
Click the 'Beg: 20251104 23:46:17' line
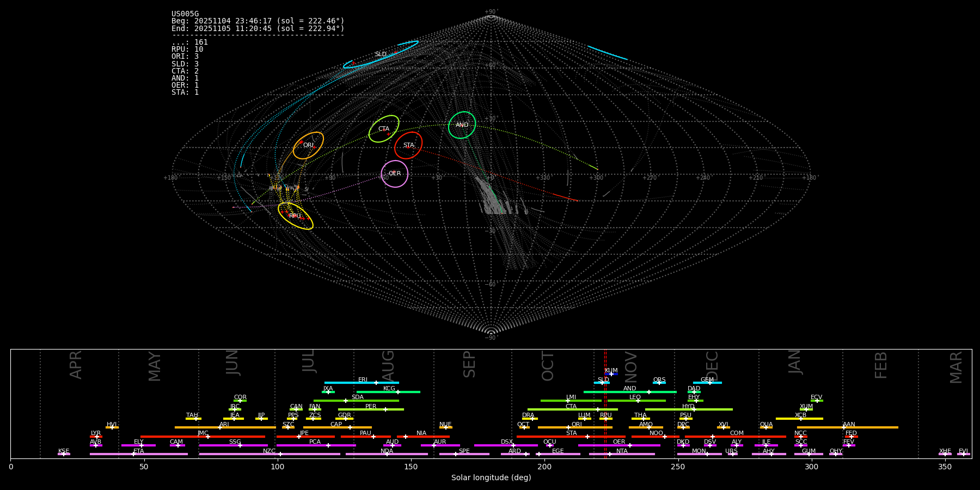(258, 21)
